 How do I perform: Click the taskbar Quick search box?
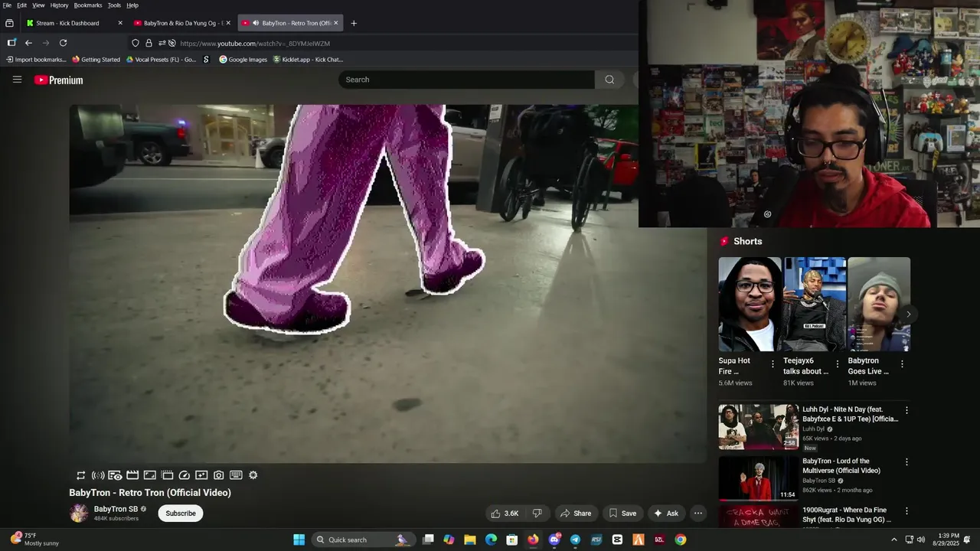click(x=362, y=540)
